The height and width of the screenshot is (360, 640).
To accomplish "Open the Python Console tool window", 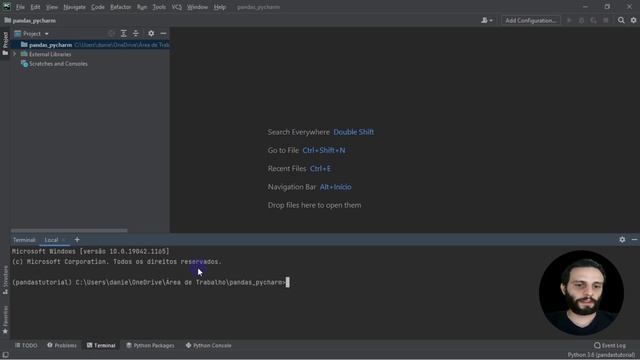I will pos(209,345).
